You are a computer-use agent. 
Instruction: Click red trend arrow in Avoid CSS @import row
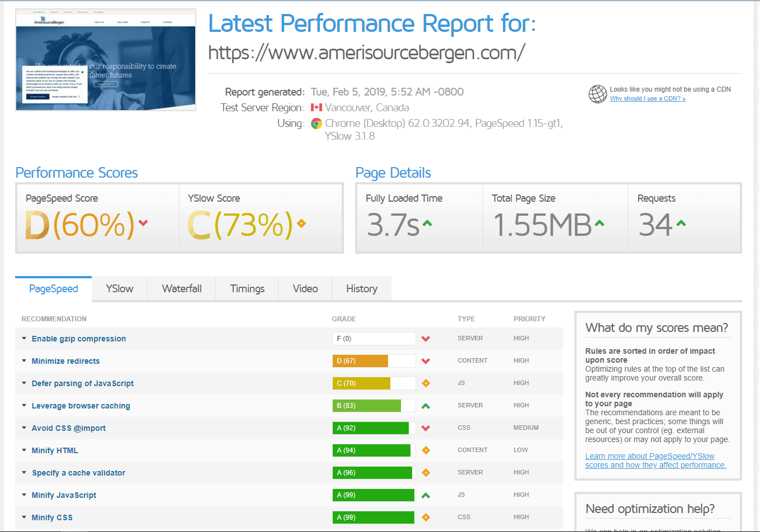[x=426, y=428]
